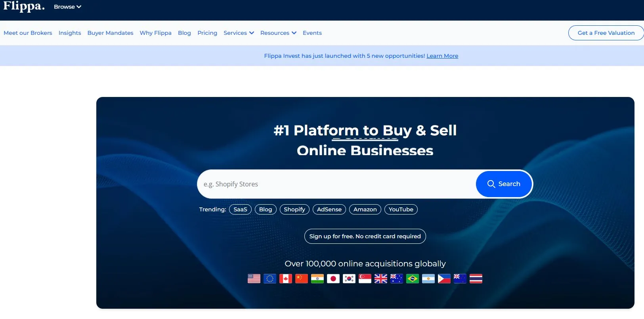Click the Brazil flag icon
Viewport: 644px width, 319px height.
pos(412,279)
